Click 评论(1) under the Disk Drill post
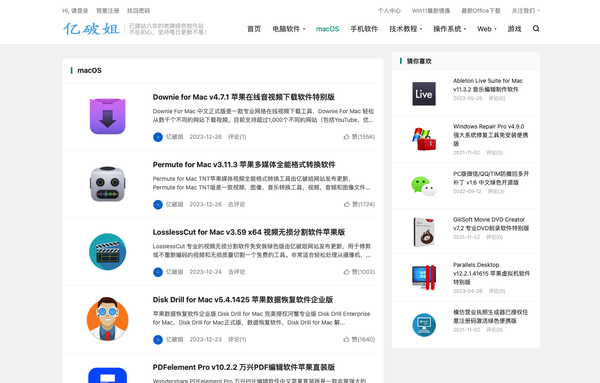 [x=237, y=339]
